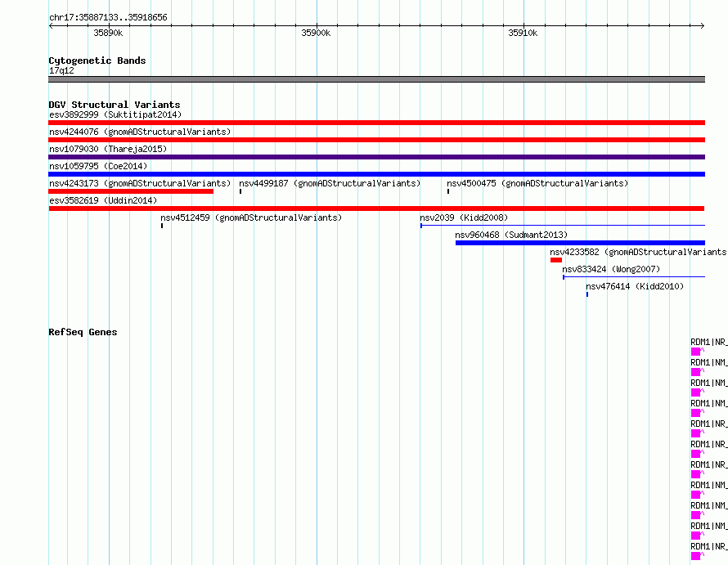Image resolution: width=728 pixels, height=565 pixels.
Task: Open the esv3582619 (Uddin2014) label
Action: pyautogui.click(x=103, y=200)
